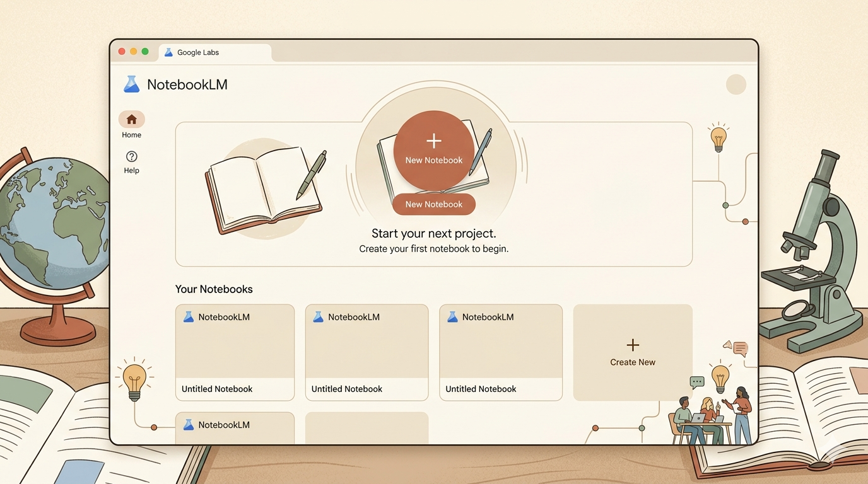Screen dimensions: 868x484
Task: Click the flask icon on the second notebook card
Action: pos(318,317)
